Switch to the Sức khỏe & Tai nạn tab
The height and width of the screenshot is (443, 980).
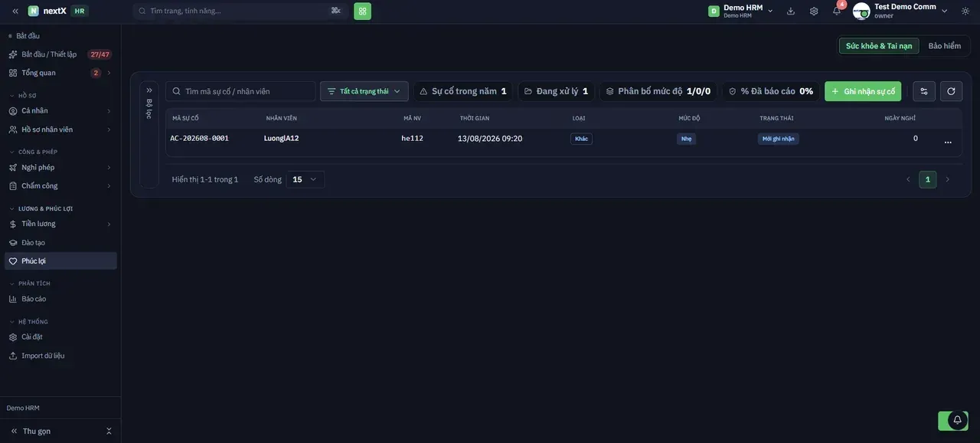coord(879,46)
